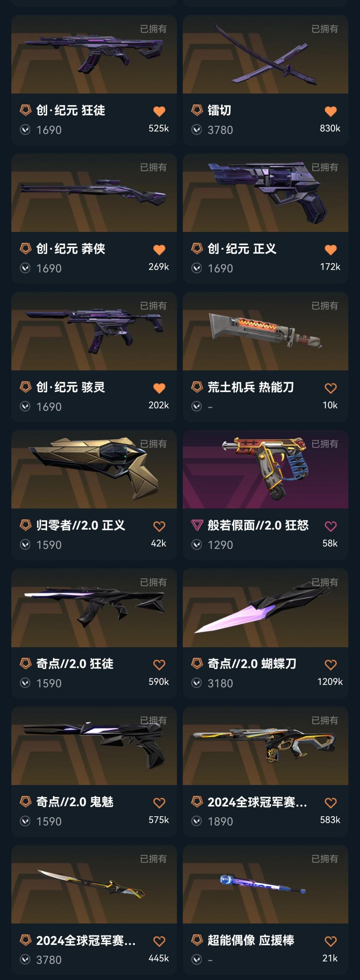Open the 创·纪元 骇灵 weapon image
The height and width of the screenshot is (980, 360).
coord(94,331)
